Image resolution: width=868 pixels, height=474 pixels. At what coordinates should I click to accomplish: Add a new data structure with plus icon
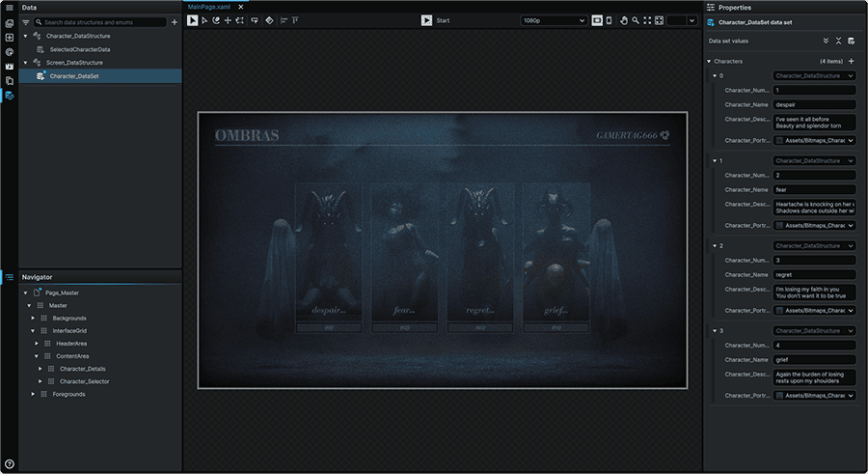coord(175,22)
